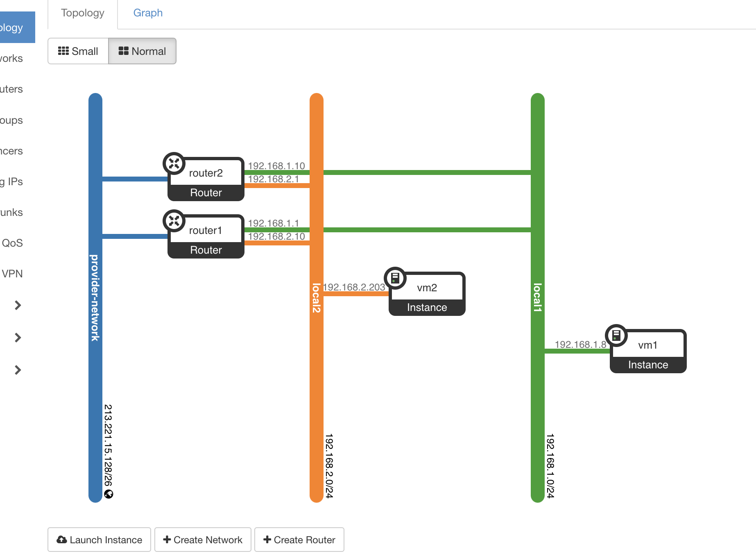Click the router1 router icon
Screen dimensions: 756x558
174,221
